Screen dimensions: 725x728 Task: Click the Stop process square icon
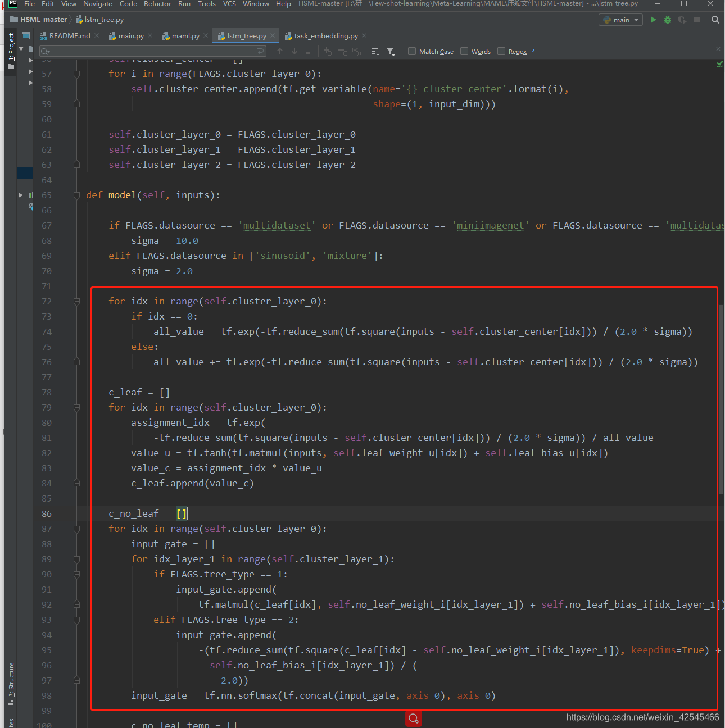pyautogui.click(x=697, y=20)
